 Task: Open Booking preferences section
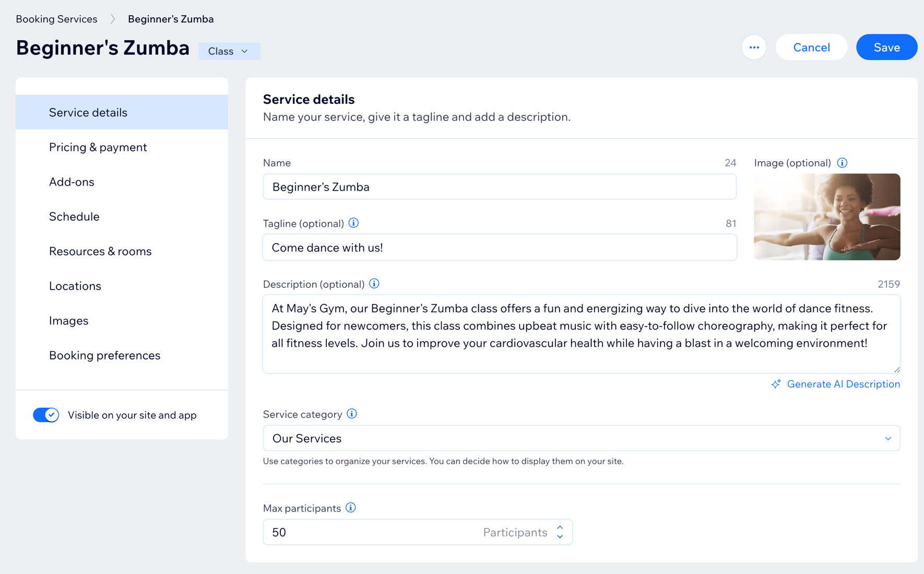122,355
